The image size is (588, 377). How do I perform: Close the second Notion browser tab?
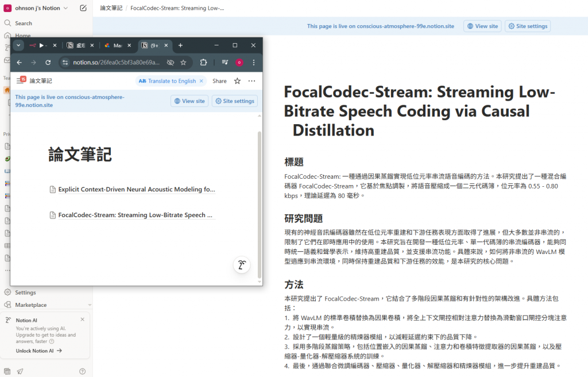92,45
